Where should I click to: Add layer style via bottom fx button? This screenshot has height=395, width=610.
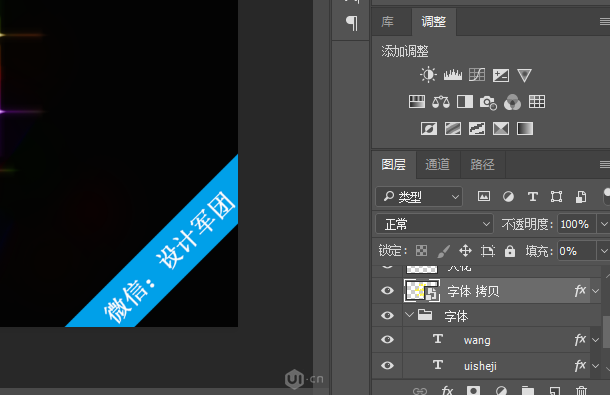(x=447, y=390)
